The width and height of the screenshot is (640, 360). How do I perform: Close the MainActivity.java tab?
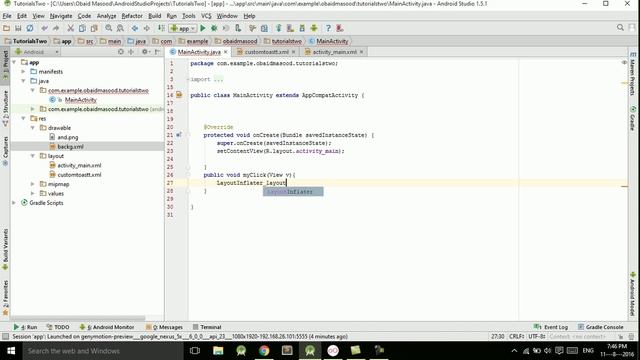pos(226,52)
